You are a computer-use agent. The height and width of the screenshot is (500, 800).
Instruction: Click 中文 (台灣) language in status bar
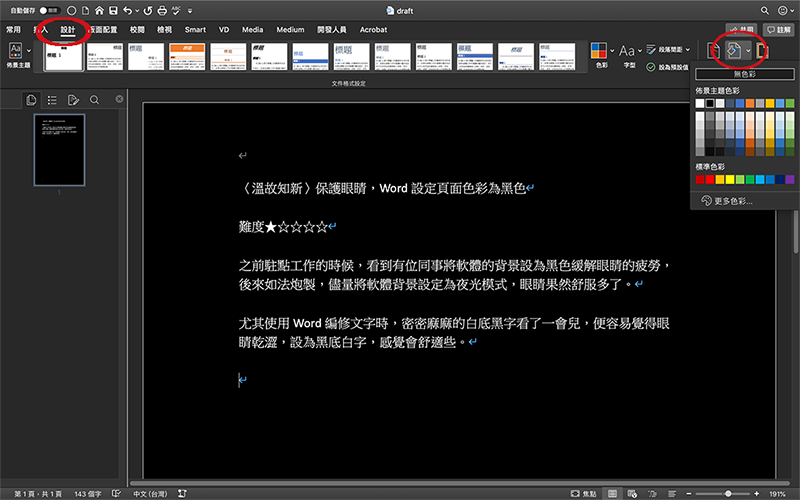pyautogui.click(x=150, y=493)
